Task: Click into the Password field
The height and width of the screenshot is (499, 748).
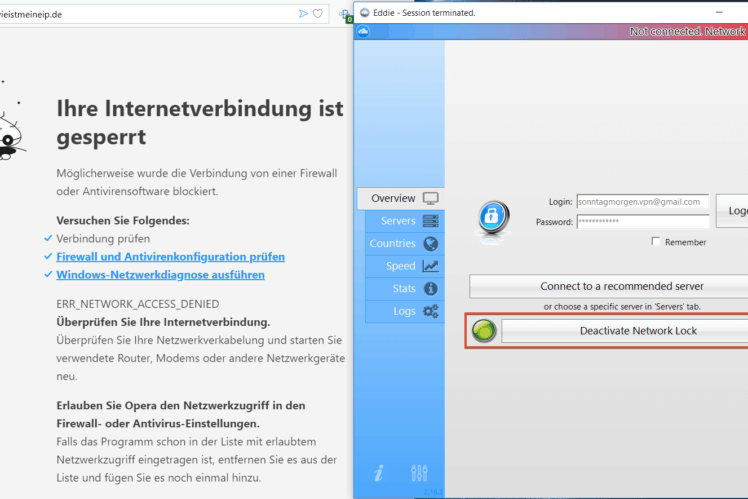Action: (x=642, y=222)
